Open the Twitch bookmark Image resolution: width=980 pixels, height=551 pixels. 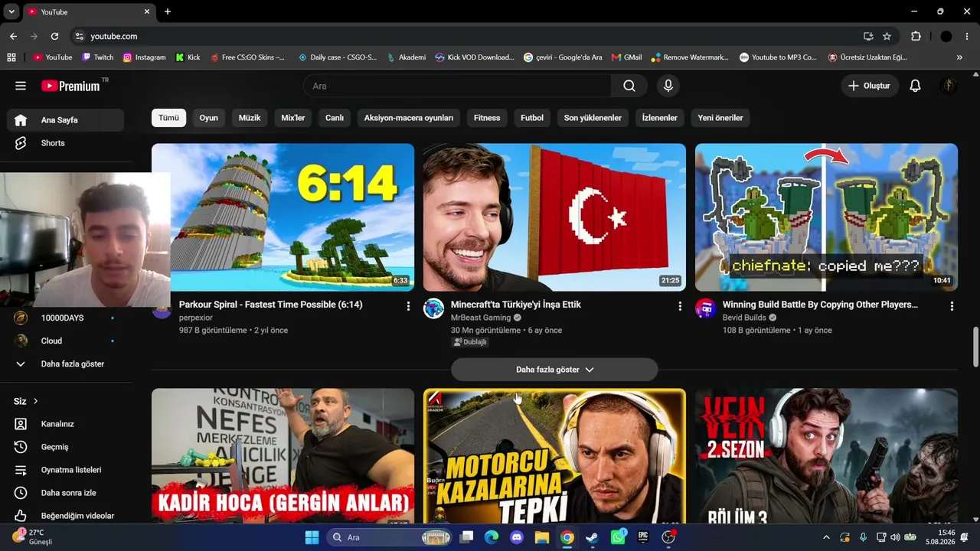pos(97,57)
